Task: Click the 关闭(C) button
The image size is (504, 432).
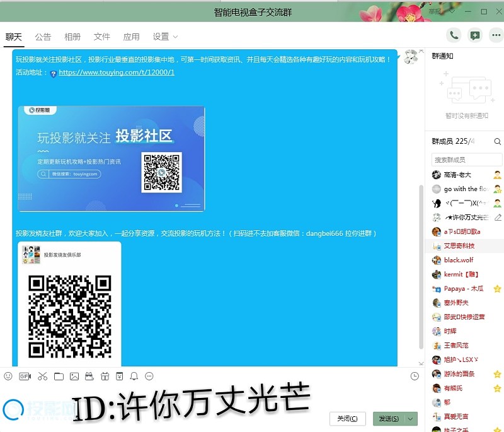Action: coord(347,419)
